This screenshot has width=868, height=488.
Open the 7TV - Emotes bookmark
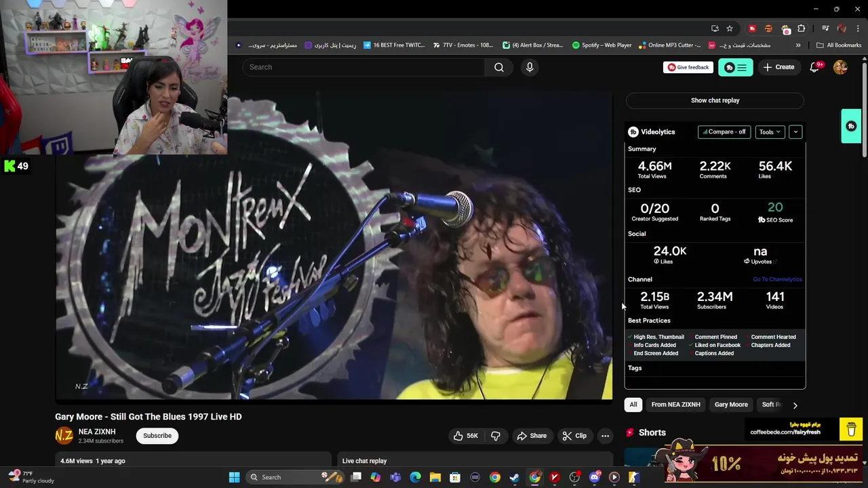click(462, 45)
